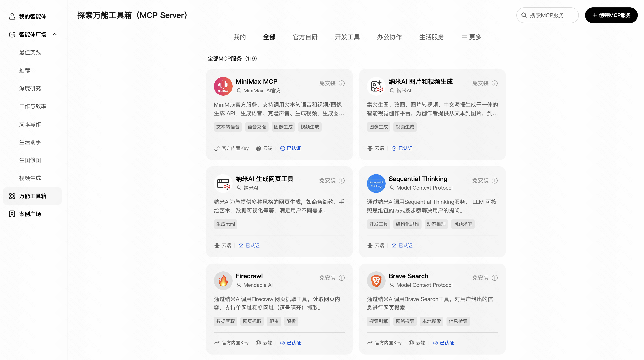Open the Firecrawl card title
Viewport: 644px width, 360px height.
point(249,276)
